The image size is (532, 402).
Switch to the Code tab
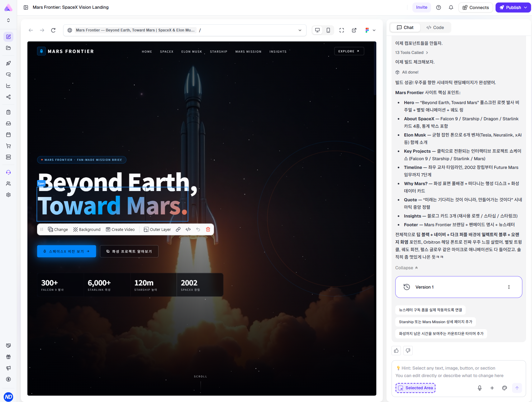pos(435,27)
